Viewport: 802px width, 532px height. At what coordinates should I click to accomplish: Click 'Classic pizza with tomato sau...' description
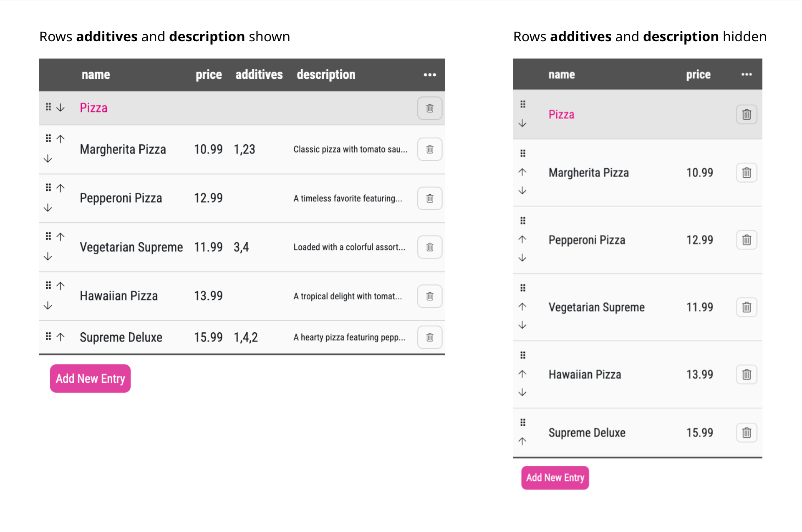point(351,149)
